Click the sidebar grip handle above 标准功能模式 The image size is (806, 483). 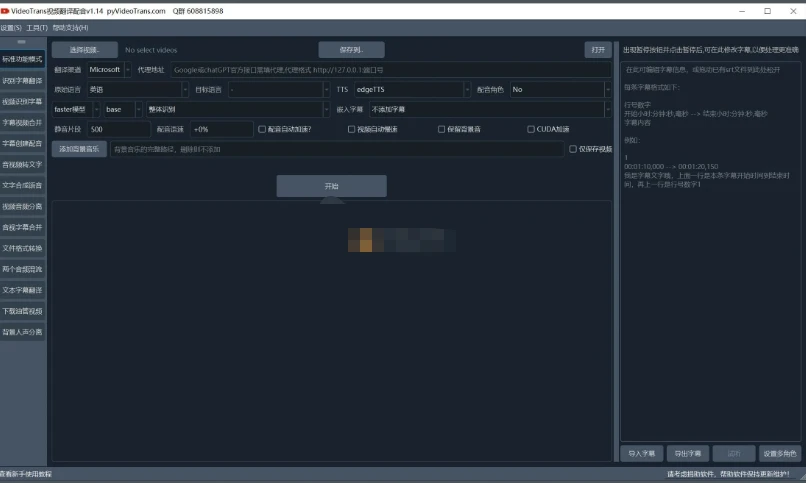[x=22, y=43]
